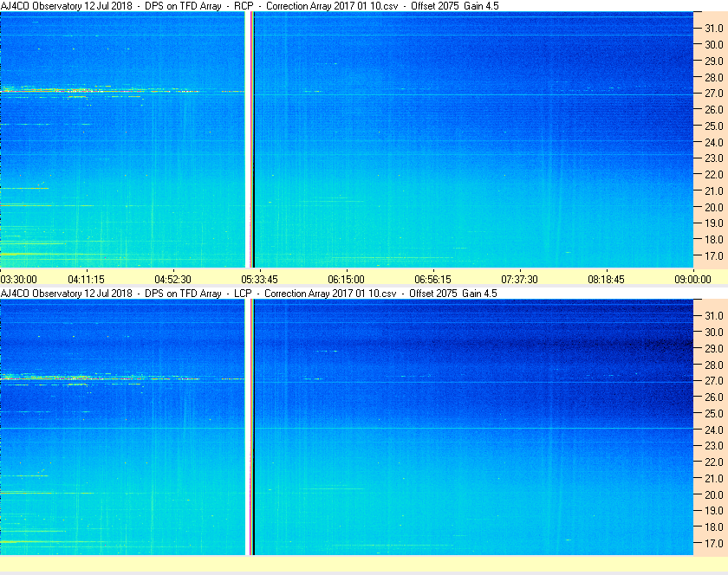Screen dimensions: 728x575
Task: Select 17.0 on the RCP frequency axis
Action: 714,255
